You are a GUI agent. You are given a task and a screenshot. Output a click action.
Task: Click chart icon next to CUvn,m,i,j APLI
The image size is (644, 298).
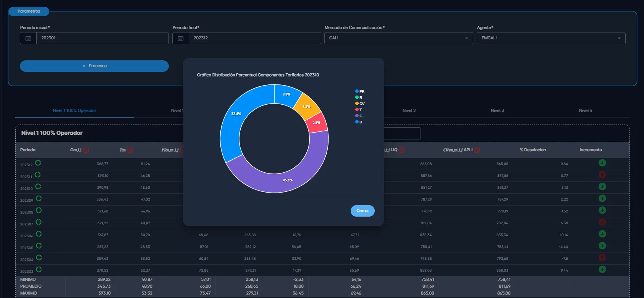point(477,150)
